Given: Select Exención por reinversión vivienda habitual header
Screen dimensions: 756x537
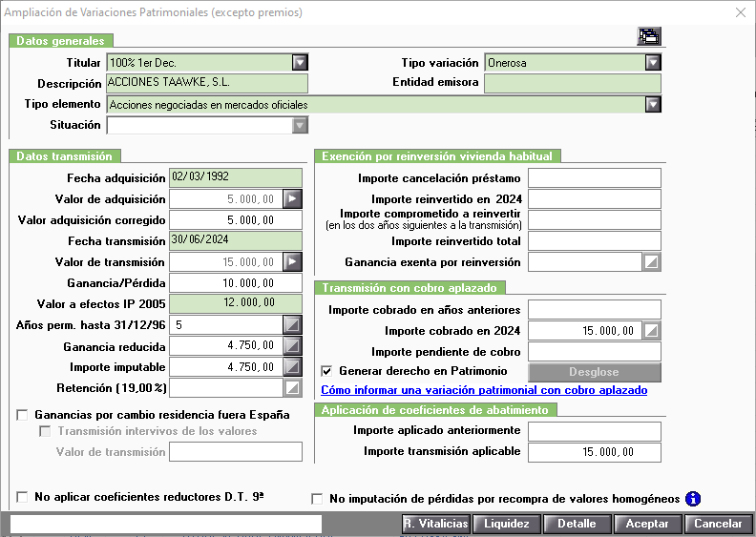Looking at the screenshot, I should pos(437,156).
